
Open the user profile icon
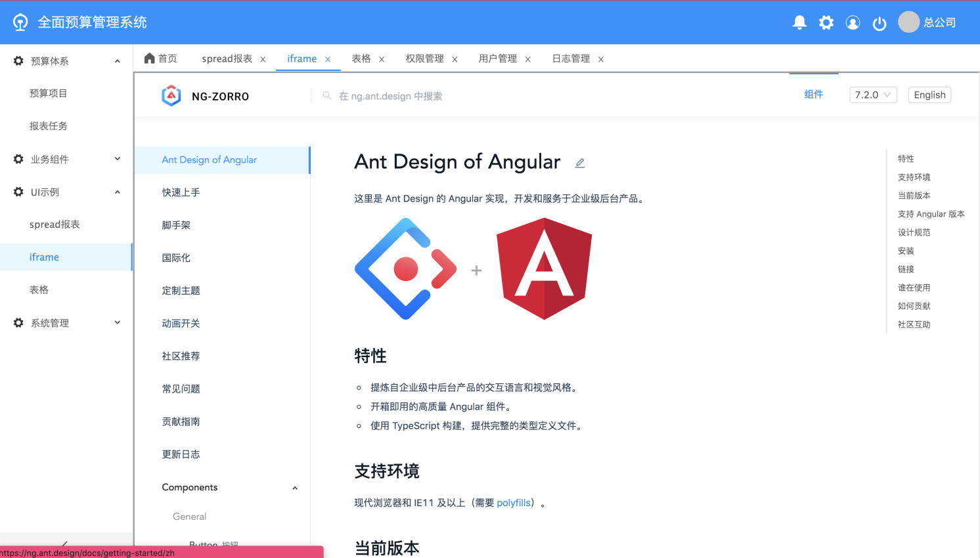[853, 23]
